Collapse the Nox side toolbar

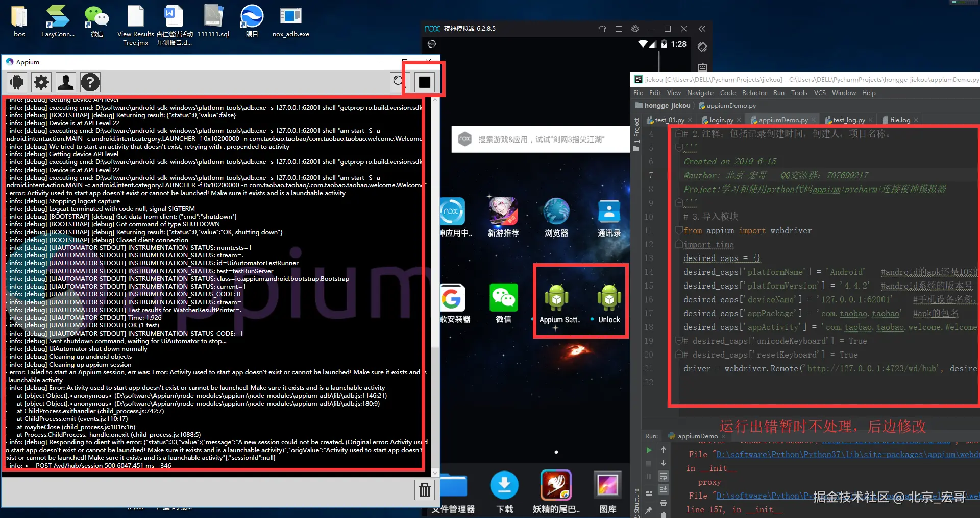[x=702, y=29]
